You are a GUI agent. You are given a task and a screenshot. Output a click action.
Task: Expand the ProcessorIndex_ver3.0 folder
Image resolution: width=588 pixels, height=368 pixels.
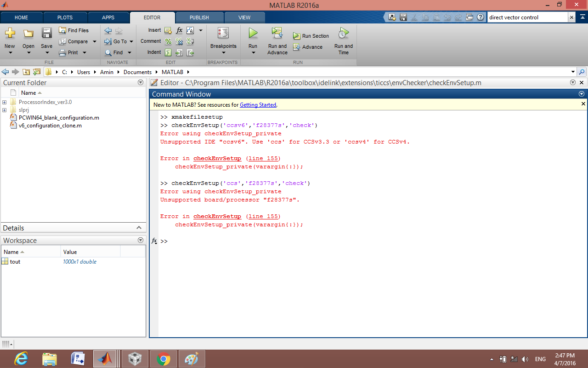[x=5, y=102]
